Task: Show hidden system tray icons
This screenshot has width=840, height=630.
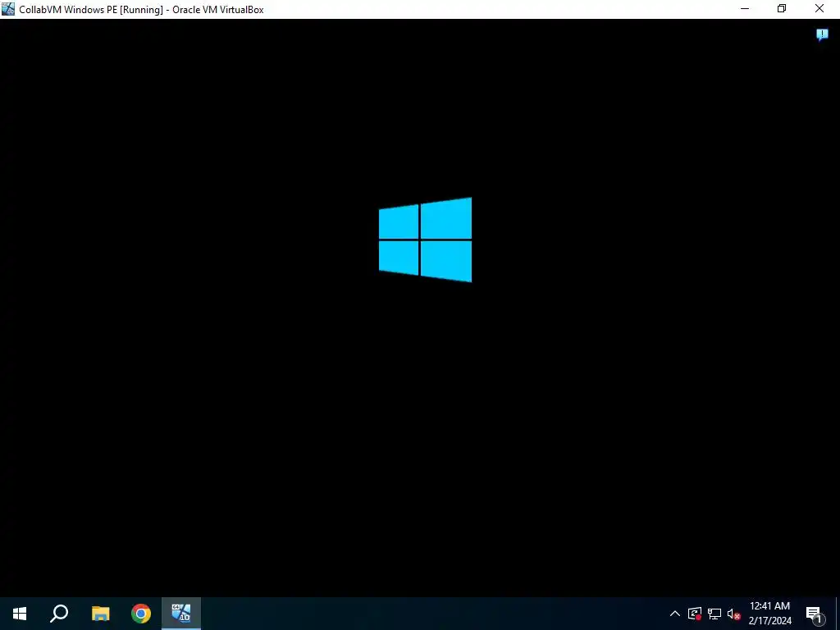Action: [x=675, y=614]
